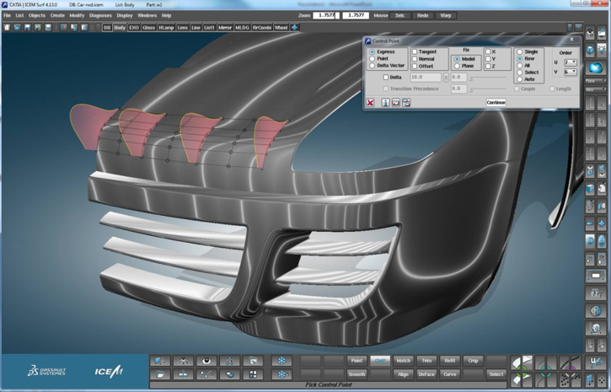Open the Modify menu
The height and width of the screenshot is (392, 611).
coord(77,16)
